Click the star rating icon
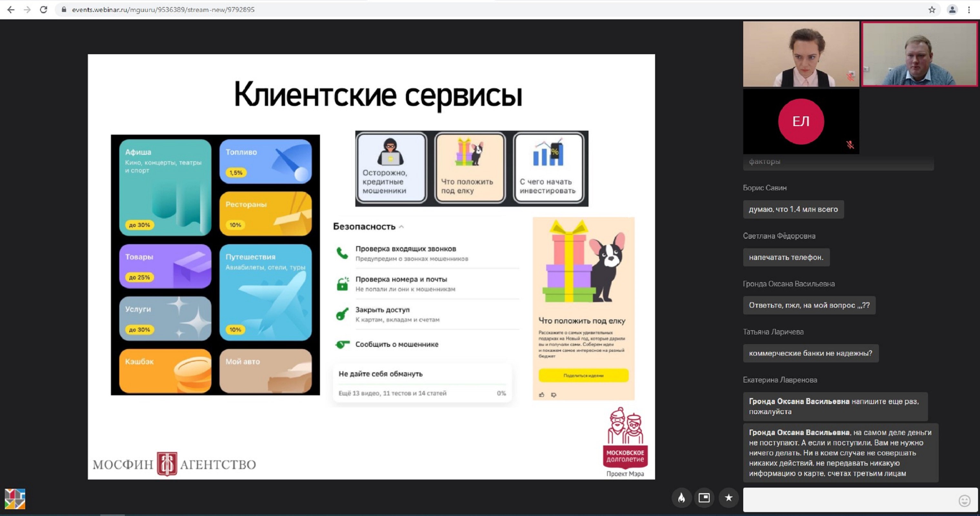 tap(728, 498)
